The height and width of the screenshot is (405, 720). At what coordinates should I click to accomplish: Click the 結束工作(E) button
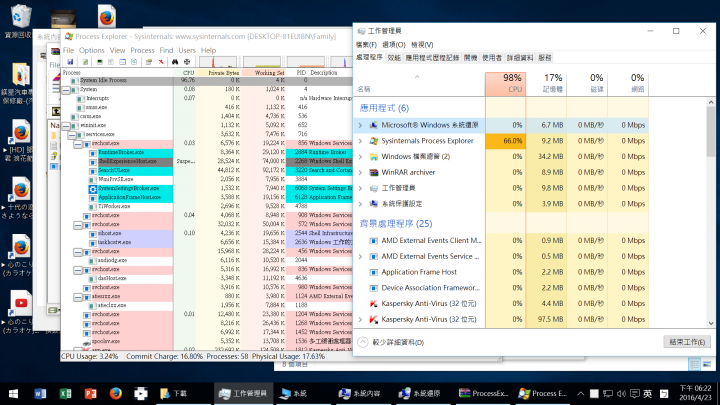(687, 342)
